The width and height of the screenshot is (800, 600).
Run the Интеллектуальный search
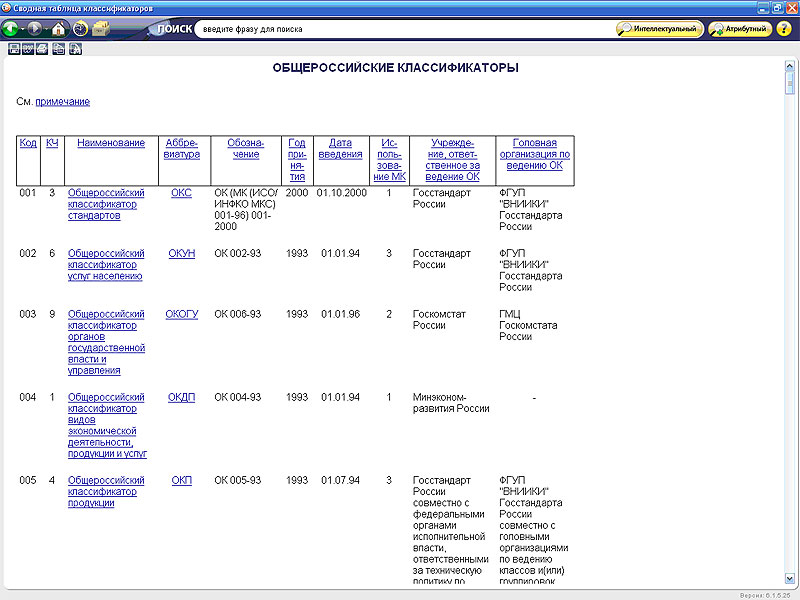(658, 29)
